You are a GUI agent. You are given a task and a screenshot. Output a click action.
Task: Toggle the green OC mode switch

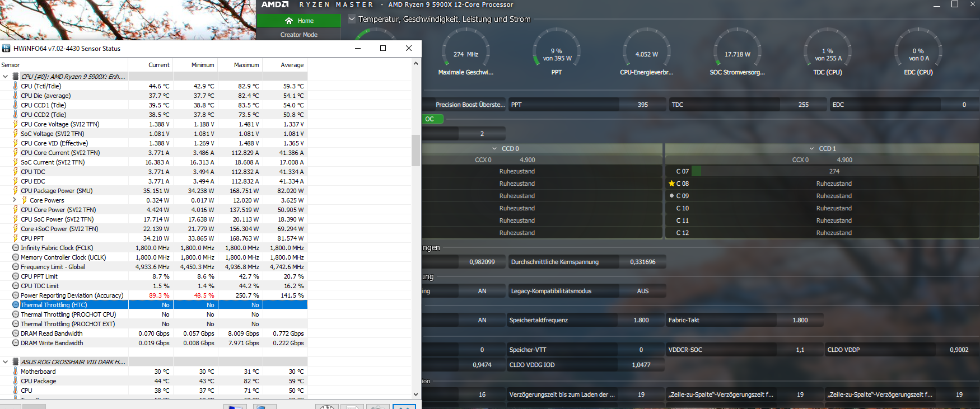[x=432, y=119]
